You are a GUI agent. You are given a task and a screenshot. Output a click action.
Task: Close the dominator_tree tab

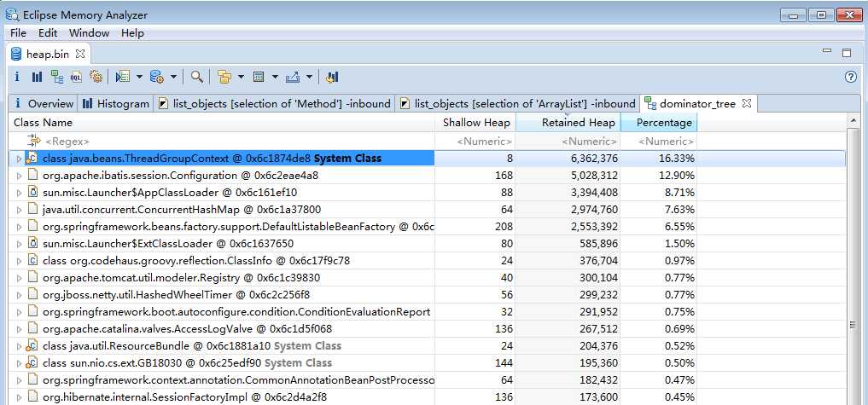746,103
